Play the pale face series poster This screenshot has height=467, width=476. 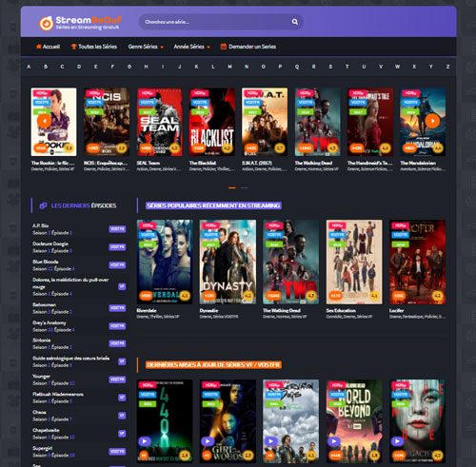[x=397, y=441]
